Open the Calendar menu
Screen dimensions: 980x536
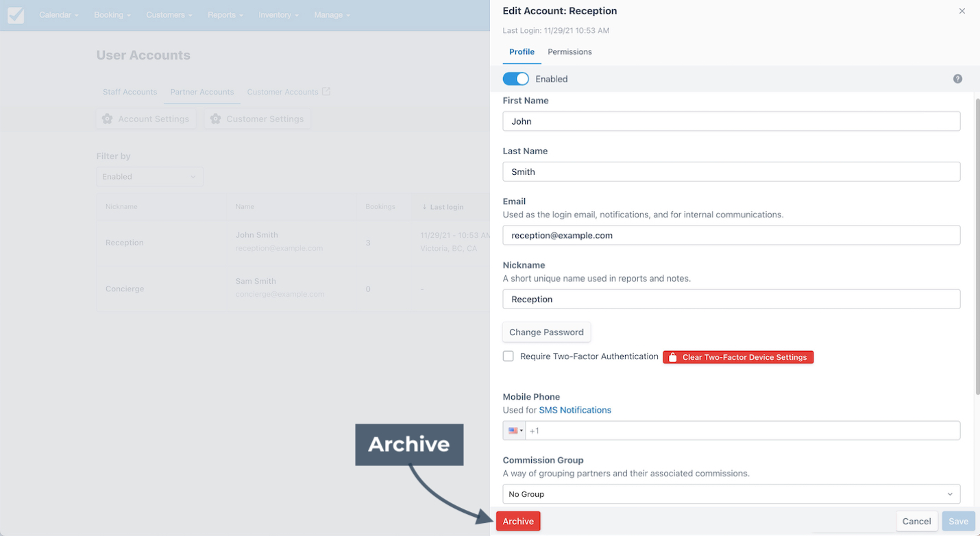coord(58,14)
